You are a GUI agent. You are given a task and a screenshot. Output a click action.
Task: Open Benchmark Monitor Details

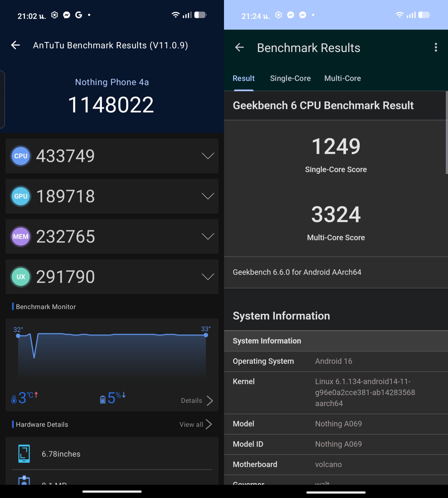pyautogui.click(x=196, y=400)
